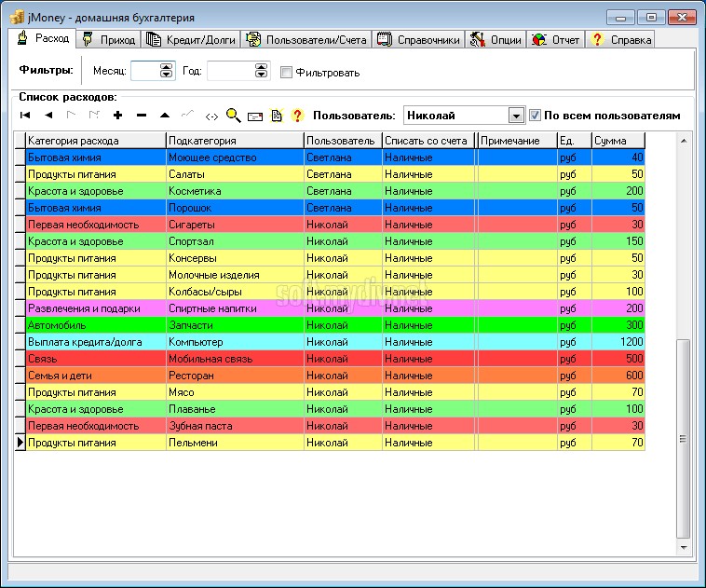This screenshot has height=588, width=706.
Task: Click the jMoney coins title icon
Action: (x=17, y=17)
